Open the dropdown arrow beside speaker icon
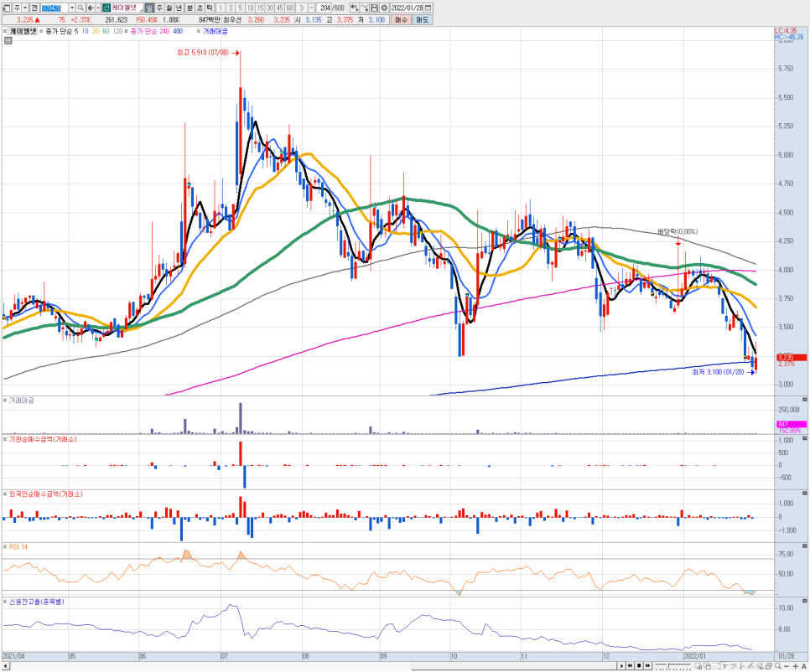 click(98, 8)
